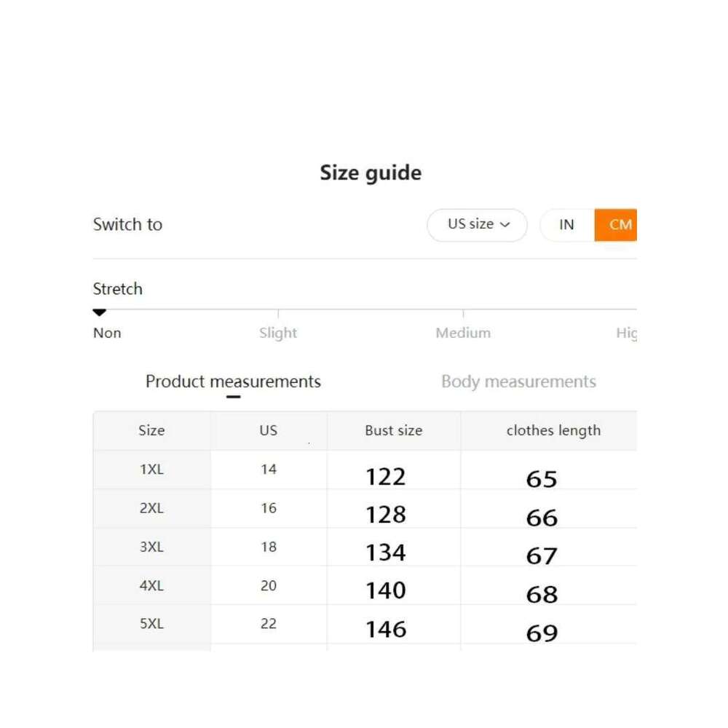Select the 4XL size row

(x=151, y=585)
